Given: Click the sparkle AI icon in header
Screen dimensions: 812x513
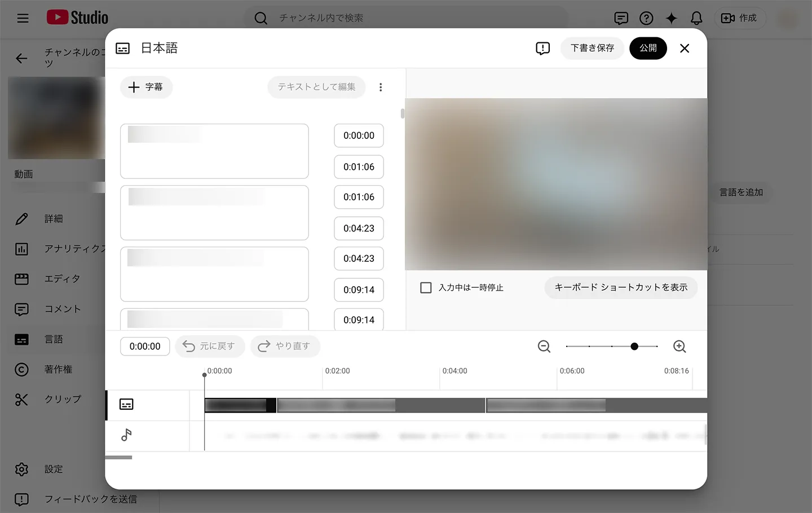Looking at the screenshot, I should click(671, 18).
